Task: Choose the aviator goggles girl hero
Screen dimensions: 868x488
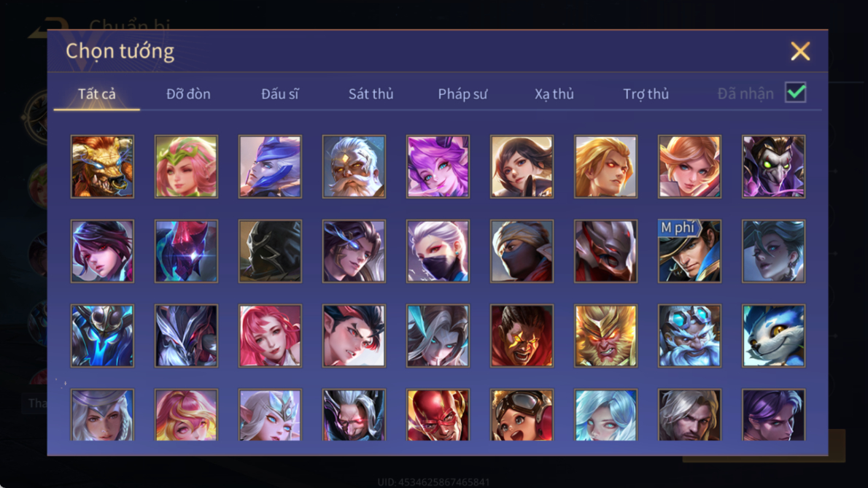Action: [522, 415]
